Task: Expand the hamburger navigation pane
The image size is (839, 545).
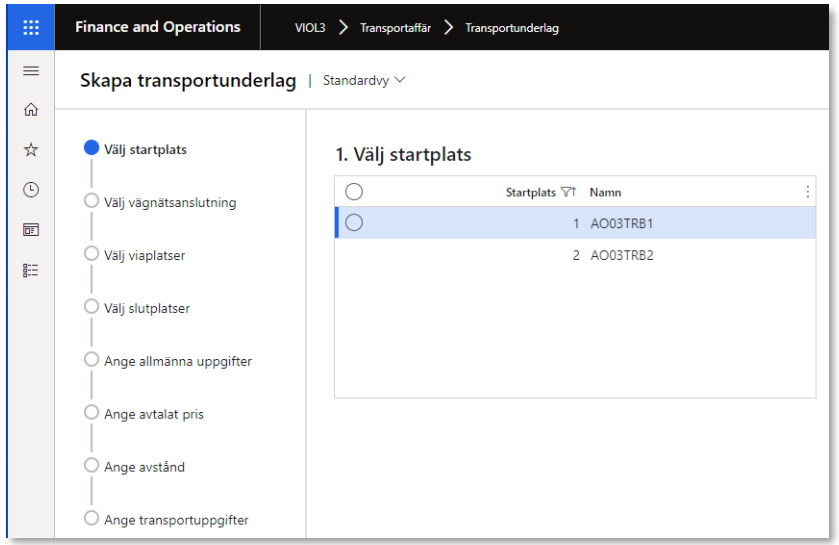Action: pyautogui.click(x=31, y=71)
